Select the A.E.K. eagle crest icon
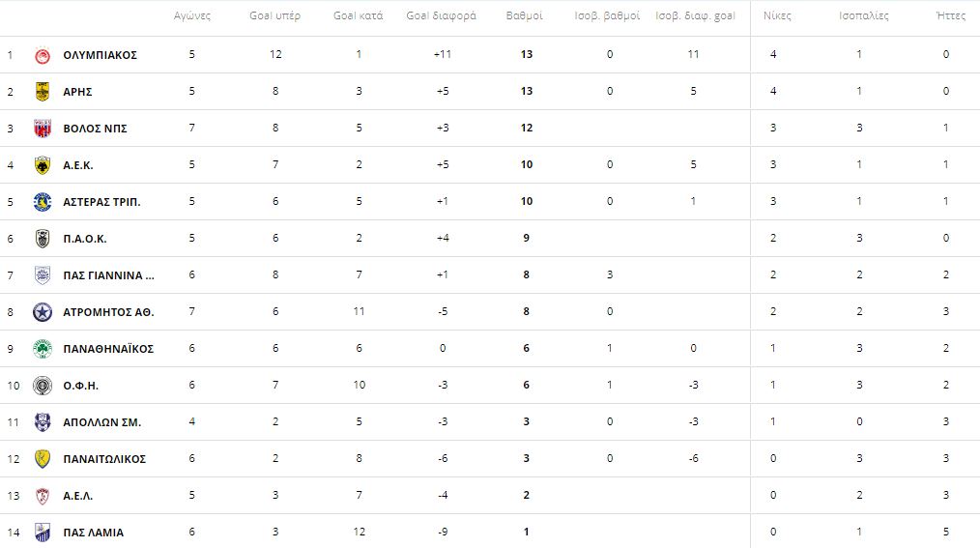This screenshot has height=548, width=980. pos(43,165)
